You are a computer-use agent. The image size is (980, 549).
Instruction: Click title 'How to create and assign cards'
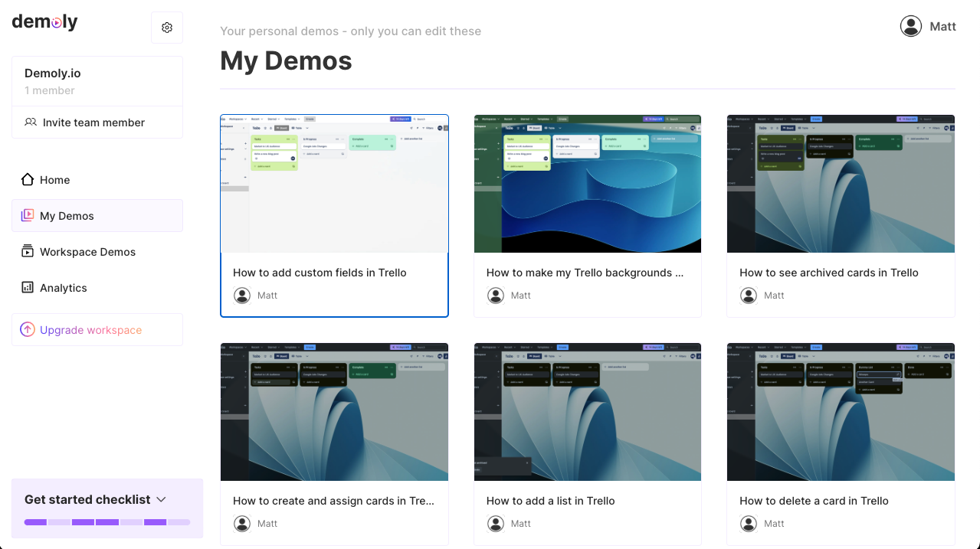click(334, 501)
